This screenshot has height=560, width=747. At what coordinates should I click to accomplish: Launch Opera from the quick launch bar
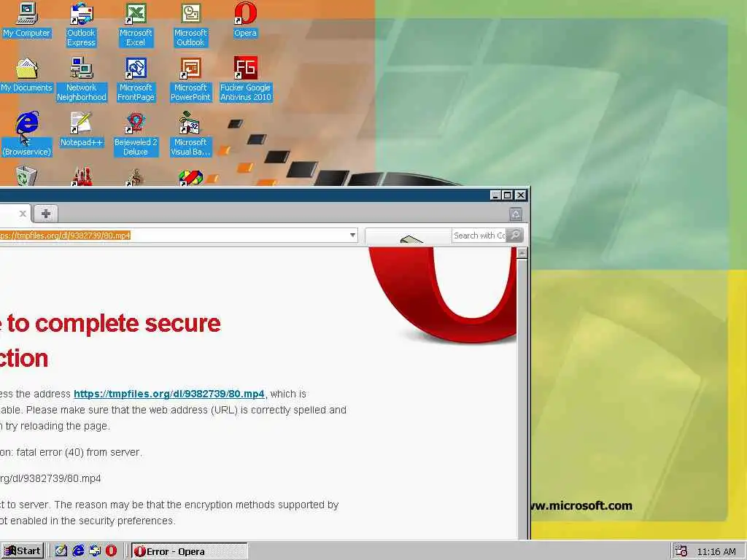(112, 551)
